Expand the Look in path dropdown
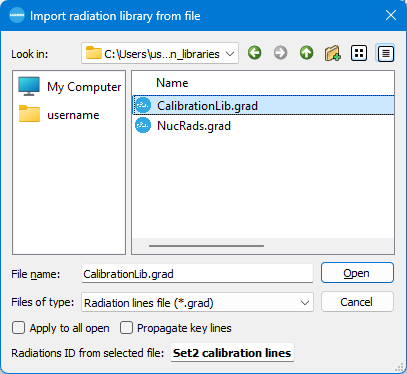Viewport: 407px width, 374px height. (230, 54)
